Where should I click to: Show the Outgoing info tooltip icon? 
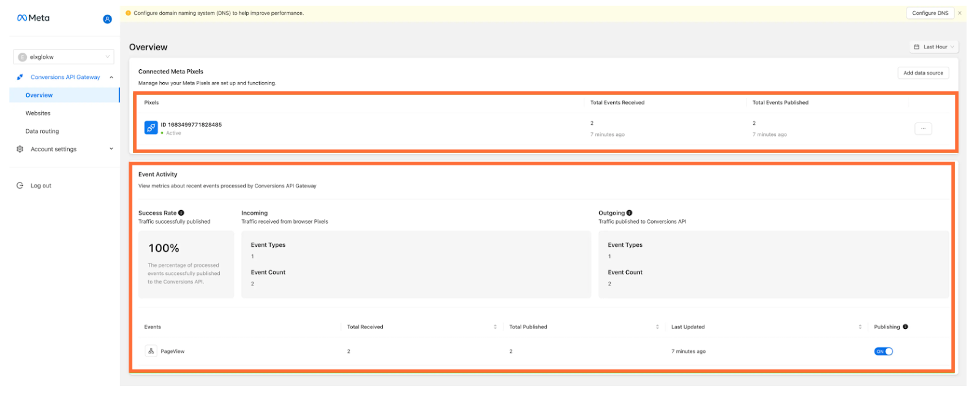click(629, 213)
